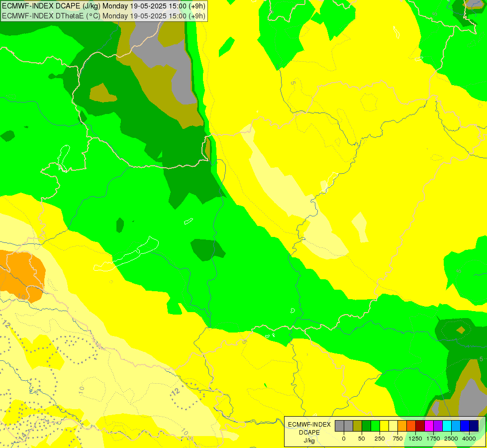487x448 pixels.
Task: Select the bright yellow legend swatch
Action: coord(384,426)
